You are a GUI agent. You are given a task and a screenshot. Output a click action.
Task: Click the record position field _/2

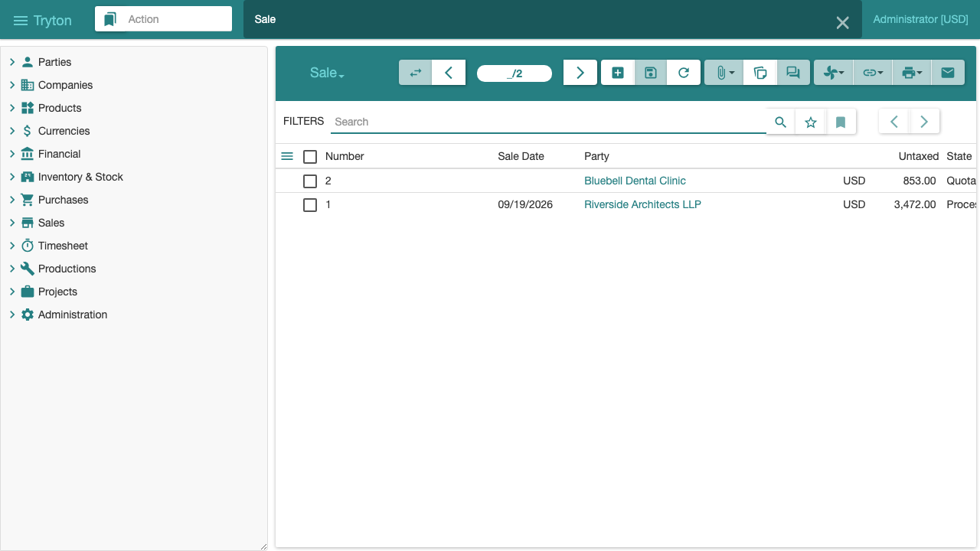[x=514, y=73]
